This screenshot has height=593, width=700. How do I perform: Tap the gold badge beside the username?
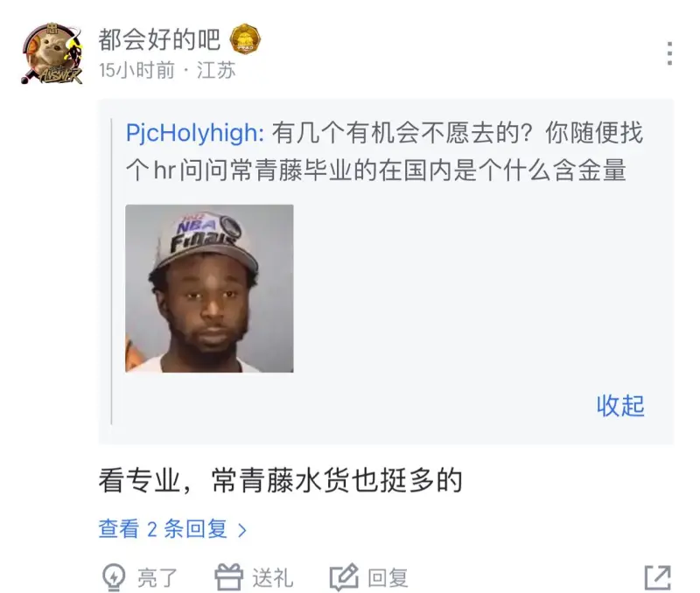point(245,39)
